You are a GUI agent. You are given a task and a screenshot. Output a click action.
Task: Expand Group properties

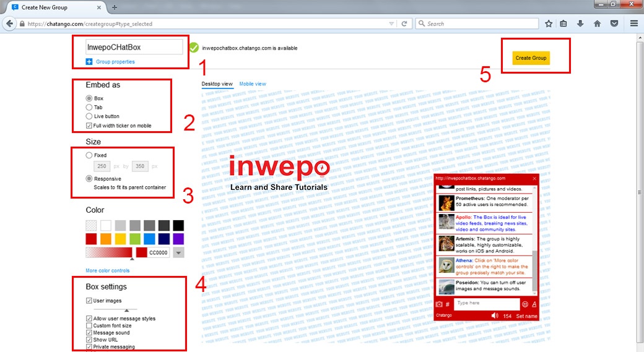115,61
